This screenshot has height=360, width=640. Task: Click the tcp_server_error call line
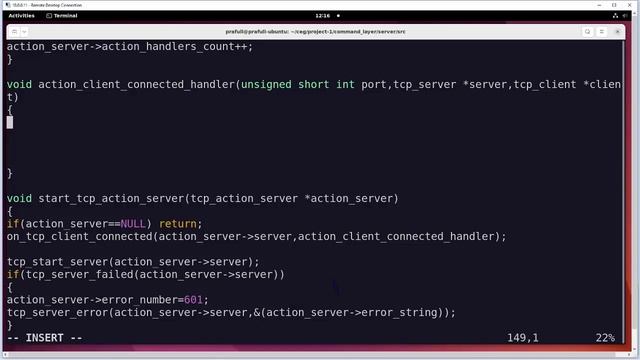tap(231, 312)
